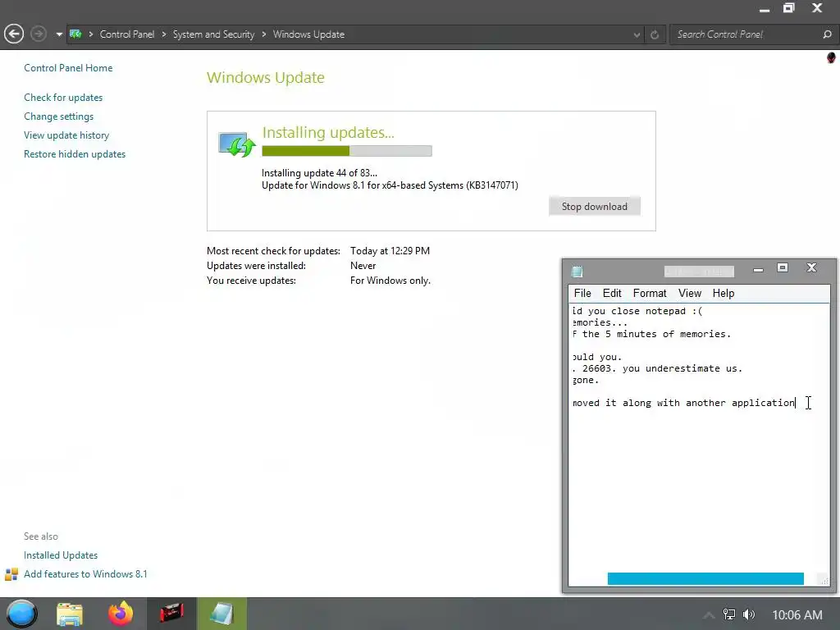Open Notepad File menu
Image resolution: width=840 pixels, height=630 pixels.
[x=582, y=293]
